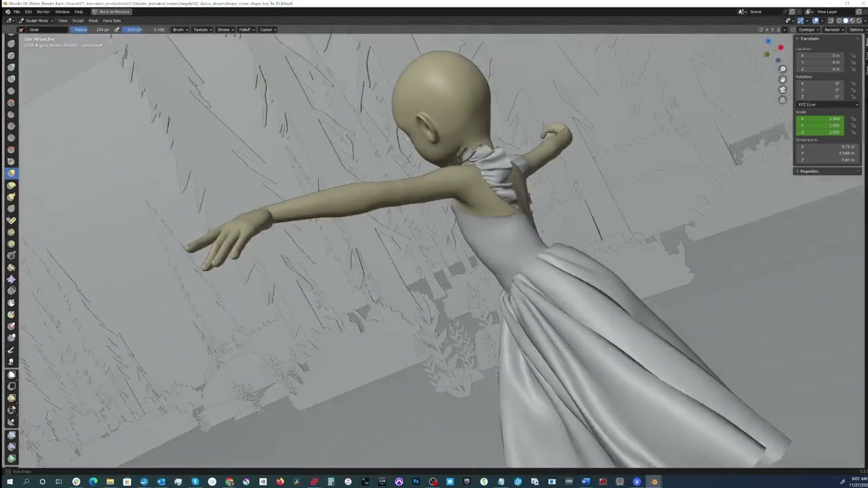Open the Face Sets menu

point(112,20)
